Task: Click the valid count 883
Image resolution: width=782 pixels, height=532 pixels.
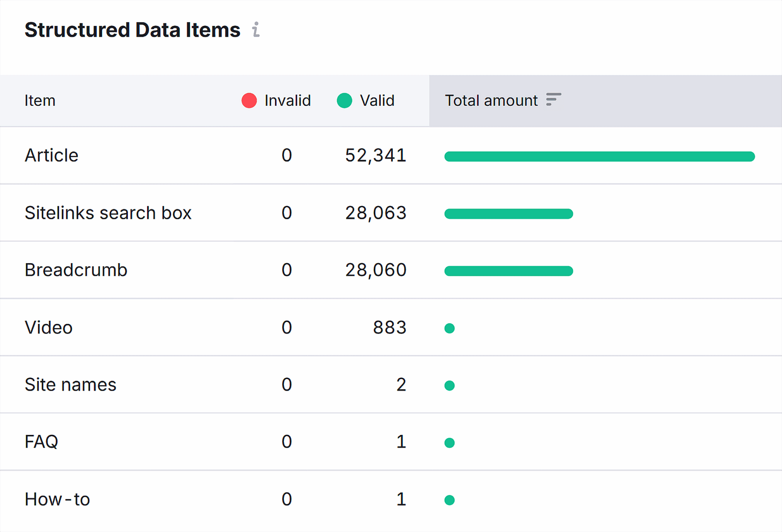Action: pos(389,327)
